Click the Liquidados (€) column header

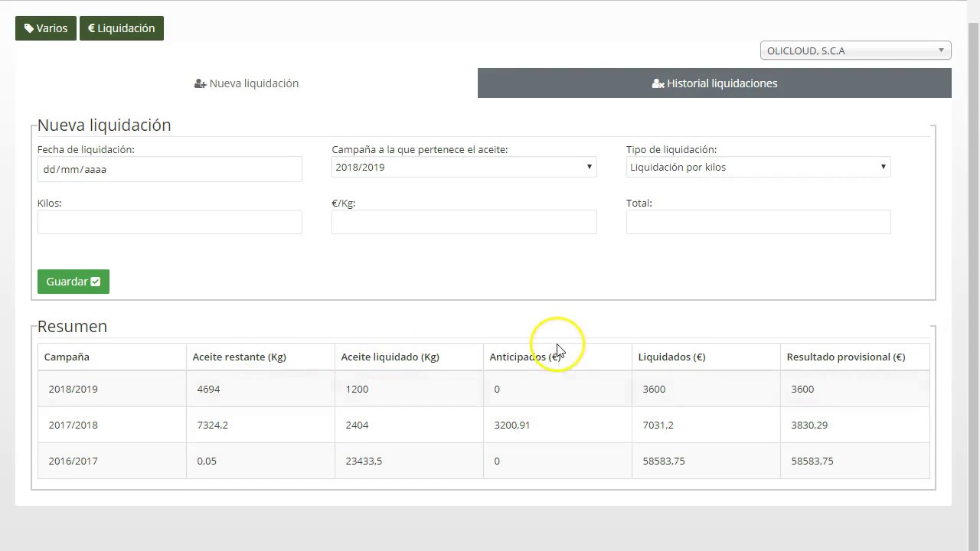(706, 357)
